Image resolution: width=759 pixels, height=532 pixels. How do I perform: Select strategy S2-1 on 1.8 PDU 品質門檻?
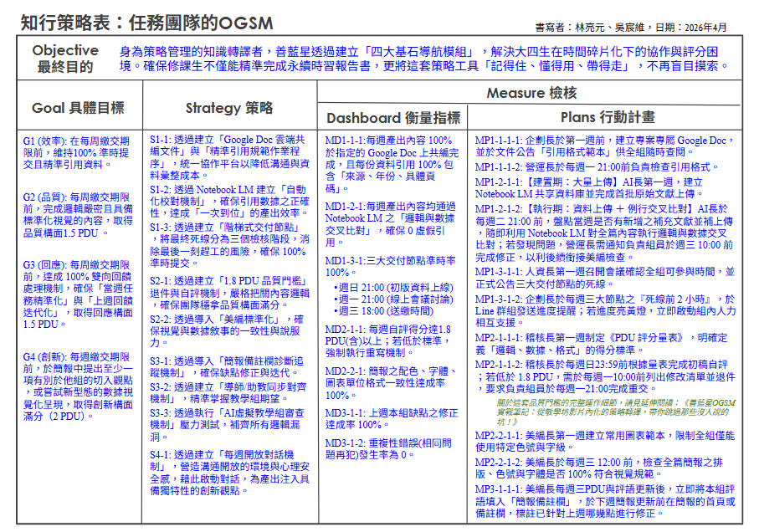tap(228, 294)
